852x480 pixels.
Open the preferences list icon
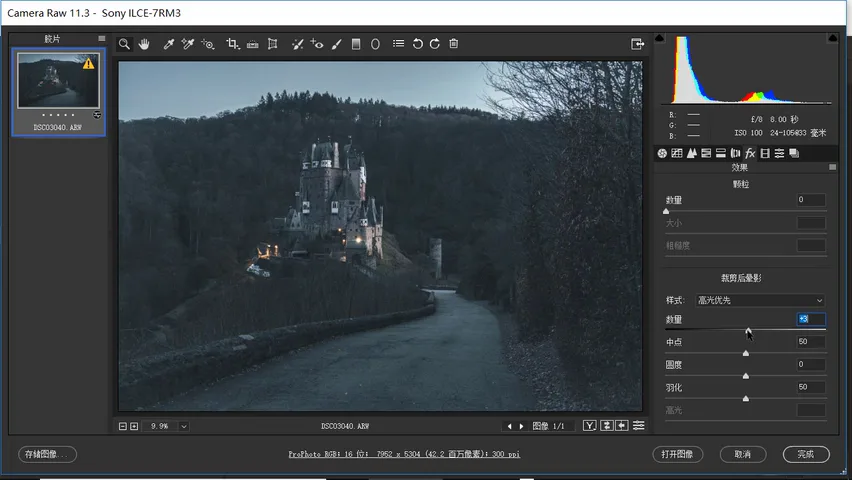tap(398, 43)
